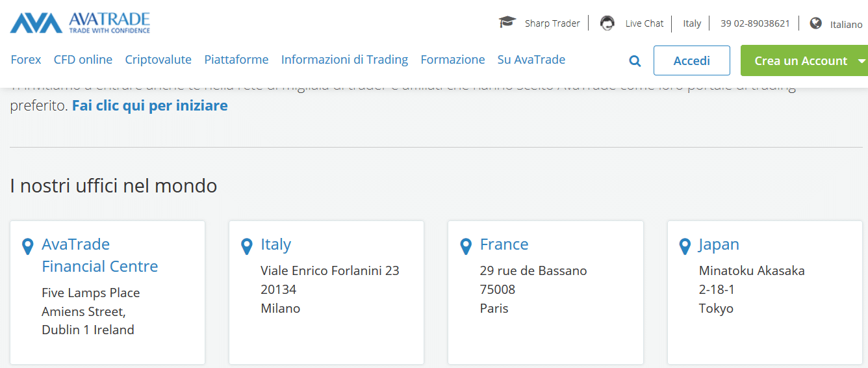Open the Italy country selector
This screenshot has height=368, width=868.
pyautogui.click(x=692, y=23)
